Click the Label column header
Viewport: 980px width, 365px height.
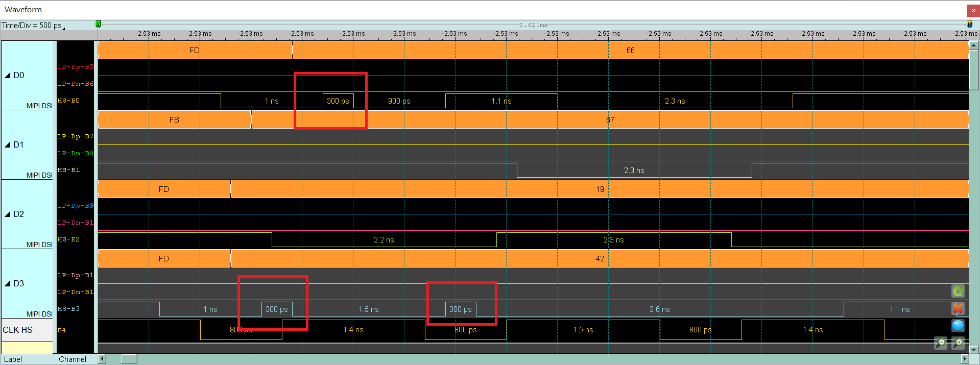click(13, 359)
